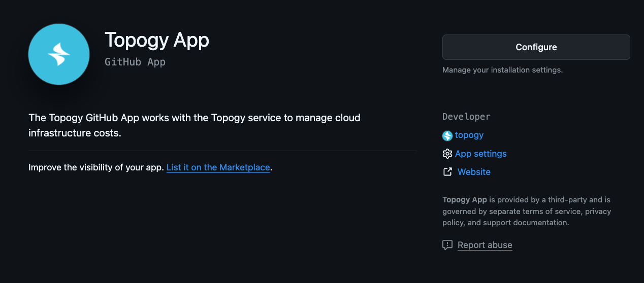The height and width of the screenshot is (283, 644).
Task: Follow the List it on the Marketplace link
Action: [x=218, y=167]
